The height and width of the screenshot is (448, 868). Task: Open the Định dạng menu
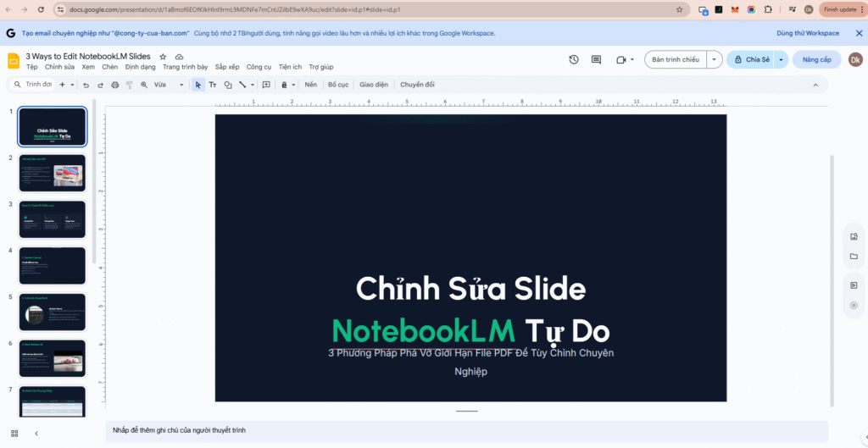pyautogui.click(x=140, y=67)
